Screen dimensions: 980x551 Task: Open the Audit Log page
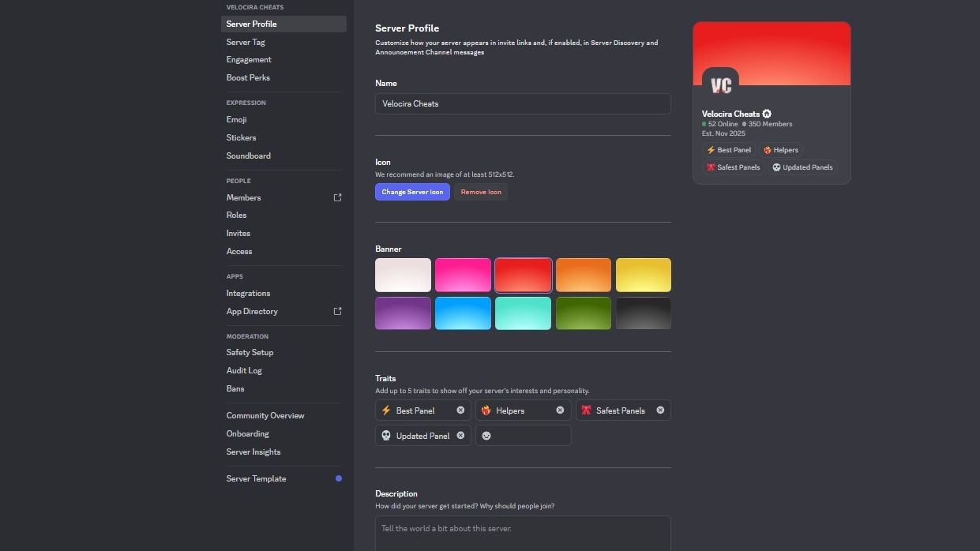point(244,370)
